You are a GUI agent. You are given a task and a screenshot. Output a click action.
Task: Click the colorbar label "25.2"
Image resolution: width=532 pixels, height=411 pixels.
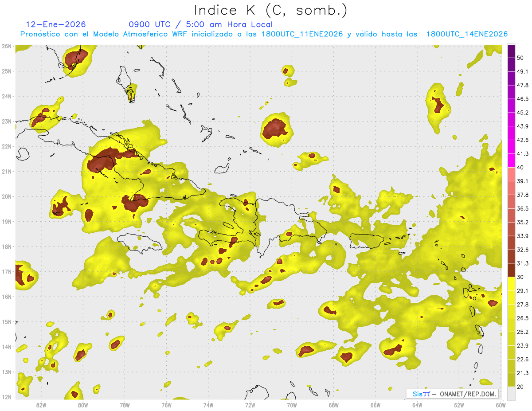(522, 332)
